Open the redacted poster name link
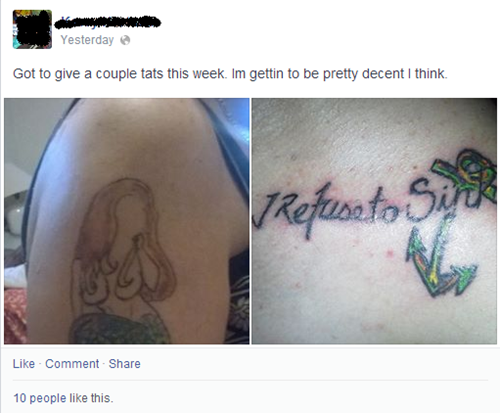This screenshot has height=413, width=500. point(107,22)
